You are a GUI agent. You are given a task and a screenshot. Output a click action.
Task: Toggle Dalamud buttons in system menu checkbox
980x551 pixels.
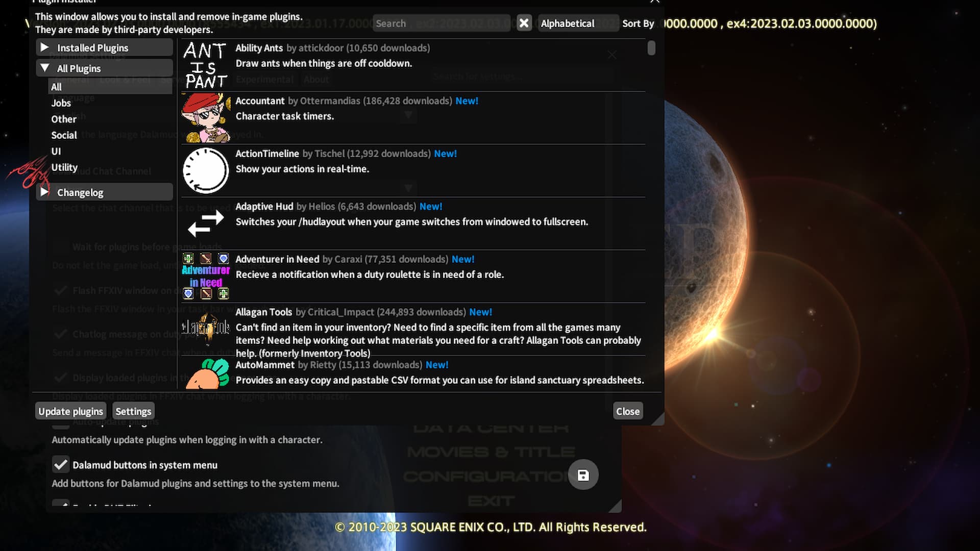coord(61,465)
